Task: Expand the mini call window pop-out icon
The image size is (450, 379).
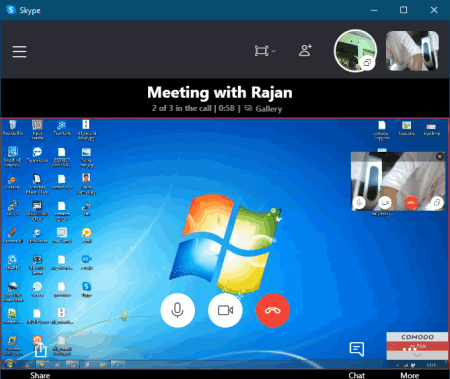Action: tap(437, 202)
